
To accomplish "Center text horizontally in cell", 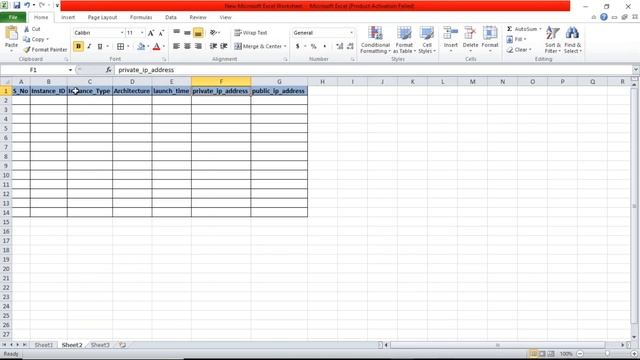I will (x=187, y=46).
